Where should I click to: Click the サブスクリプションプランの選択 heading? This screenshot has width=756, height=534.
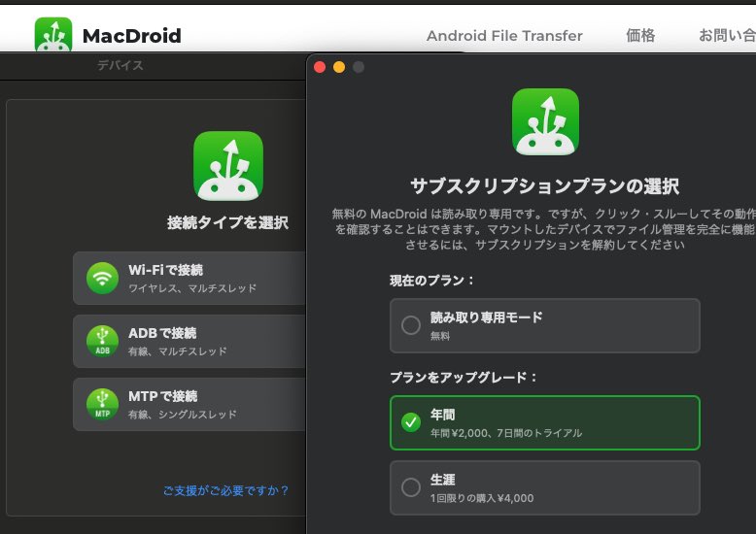click(x=545, y=186)
